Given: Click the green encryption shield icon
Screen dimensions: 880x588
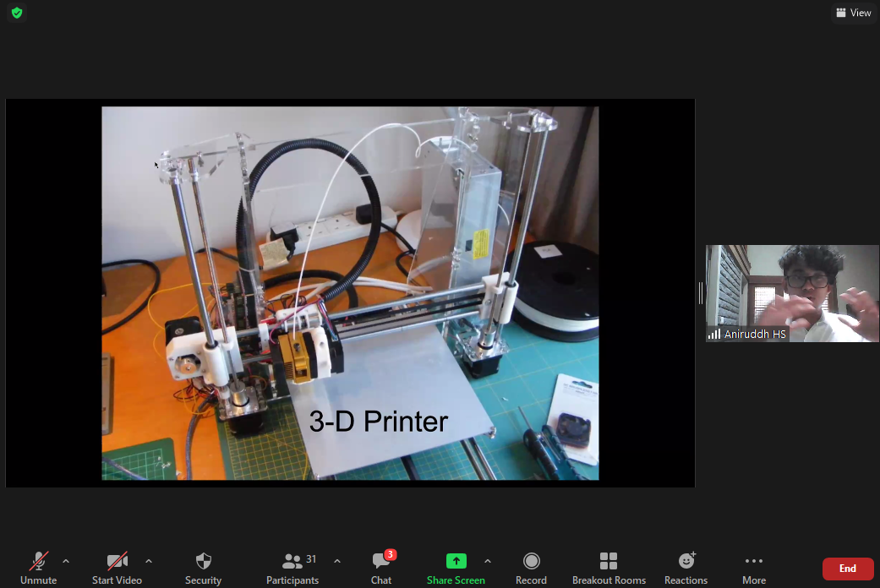Looking at the screenshot, I should pyautogui.click(x=17, y=13).
